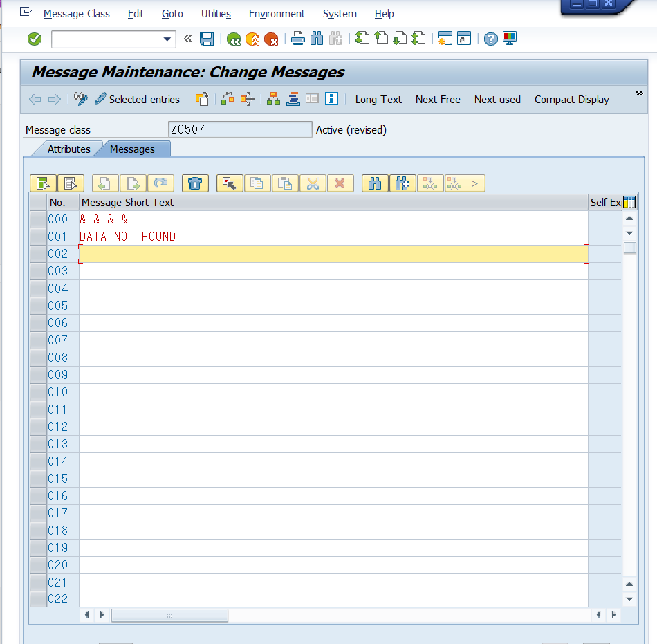Click the Next Free button

438,100
